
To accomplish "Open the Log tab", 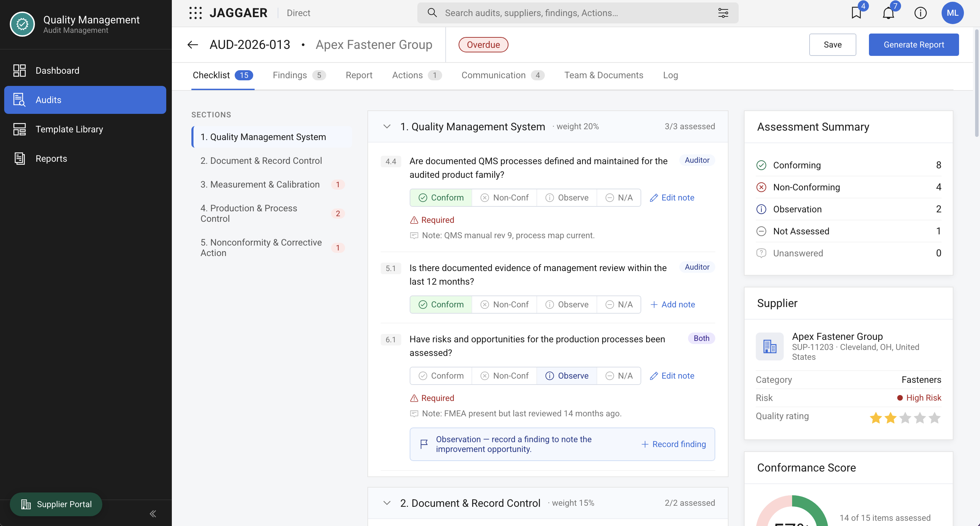I will pyautogui.click(x=670, y=75).
